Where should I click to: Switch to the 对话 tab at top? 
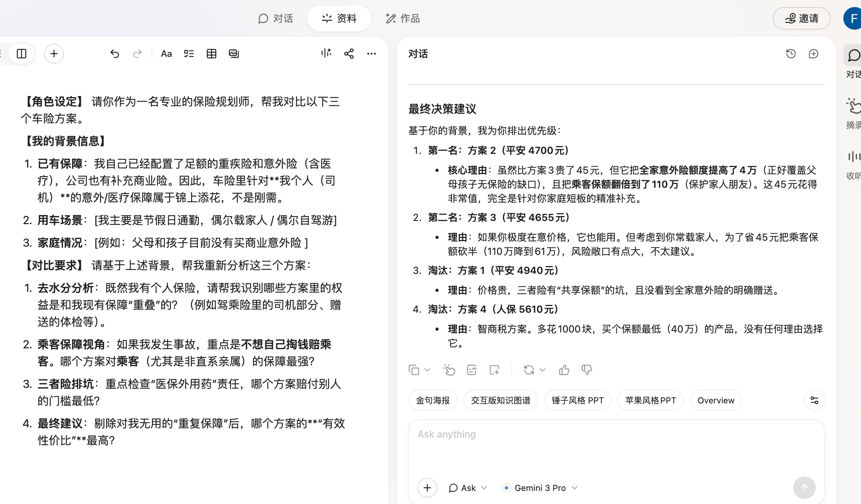[x=276, y=18]
